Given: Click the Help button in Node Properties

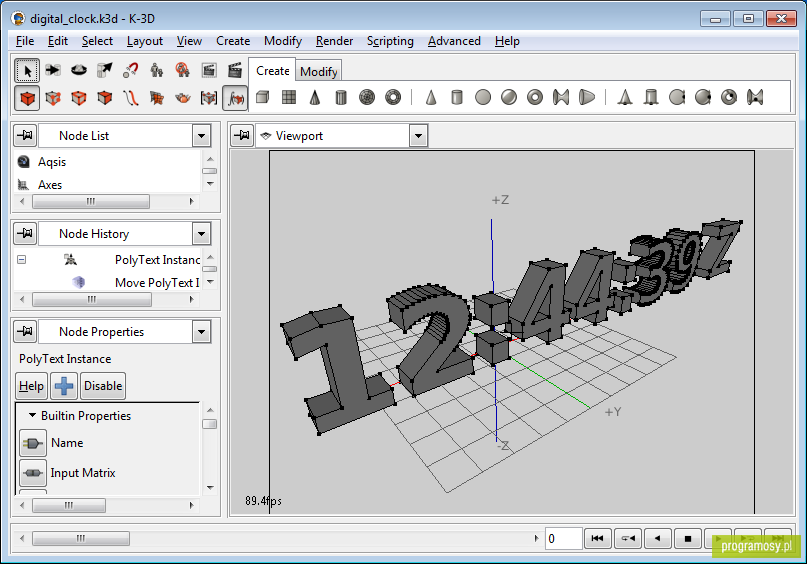Looking at the screenshot, I should click(31, 386).
